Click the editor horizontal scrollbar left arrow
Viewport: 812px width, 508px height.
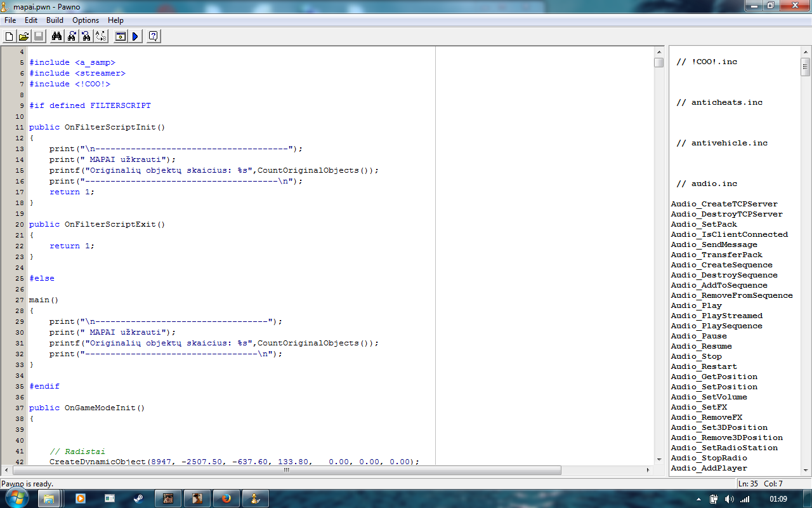tap(7, 471)
